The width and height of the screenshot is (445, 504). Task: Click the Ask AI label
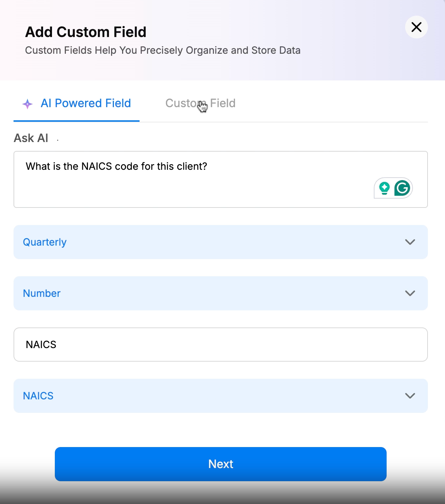[x=31, y=138]
